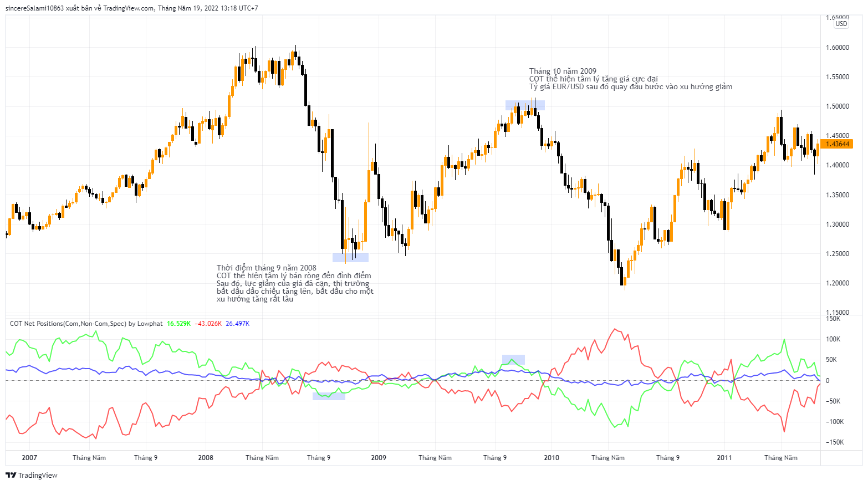Click the 1.55000 price axis label
This screenshot has width=868, height=485.
point(838,77)
